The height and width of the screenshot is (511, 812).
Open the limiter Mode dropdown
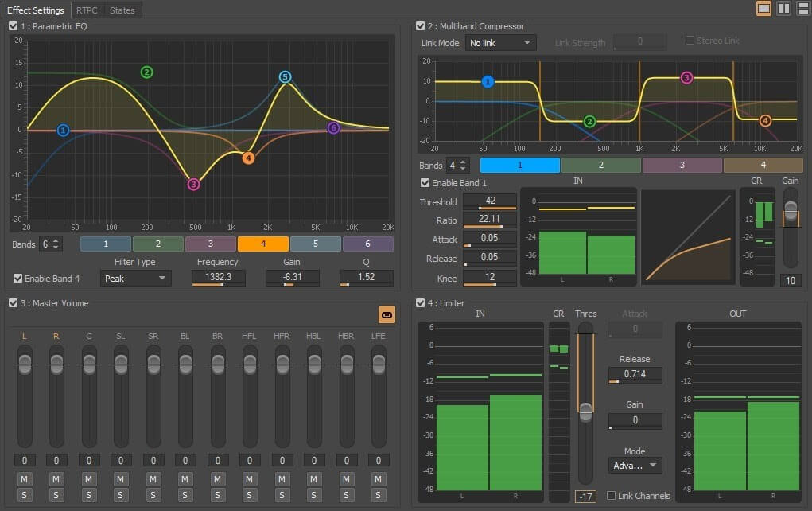(635, 466)
